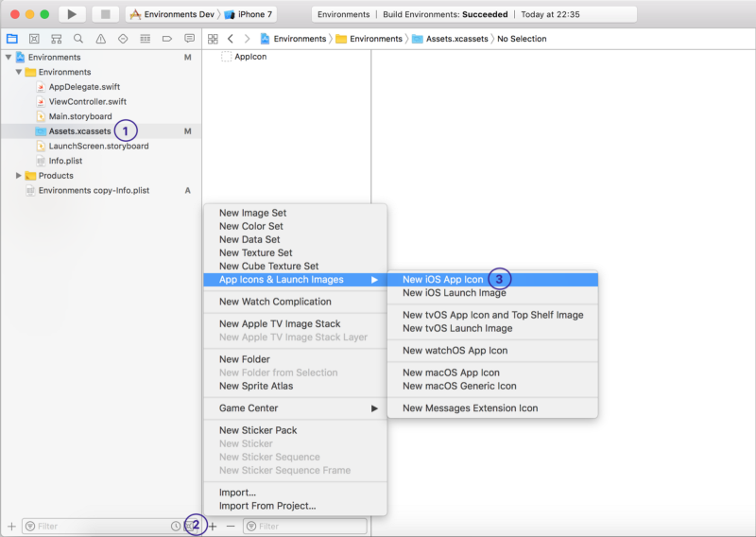Screen dimensions: 756x537
Task: Run the project with the Play button
Action: pyautogui.click(x=72, y=14)
